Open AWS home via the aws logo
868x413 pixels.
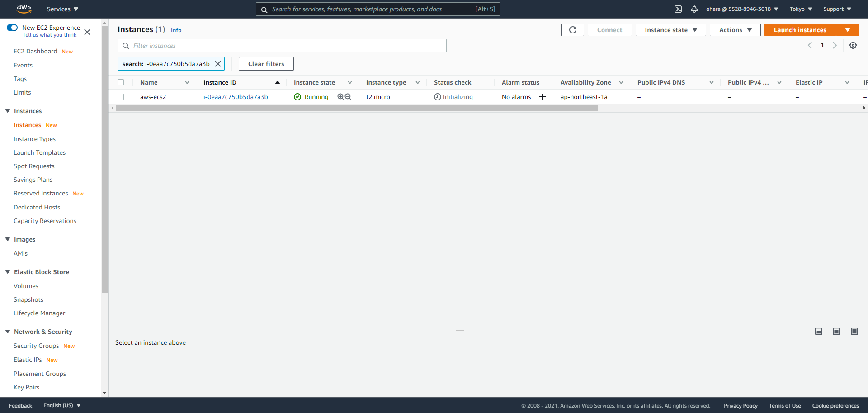click(24, 9)
